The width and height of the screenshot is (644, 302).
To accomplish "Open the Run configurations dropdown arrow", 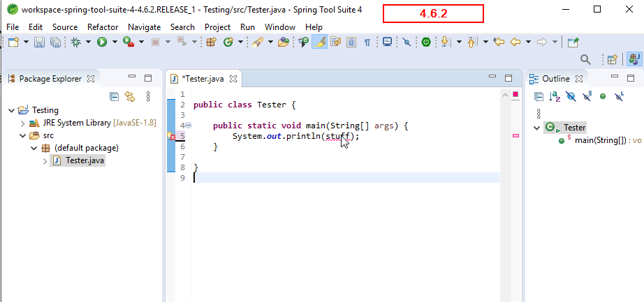I will click(x=115, y=42).
